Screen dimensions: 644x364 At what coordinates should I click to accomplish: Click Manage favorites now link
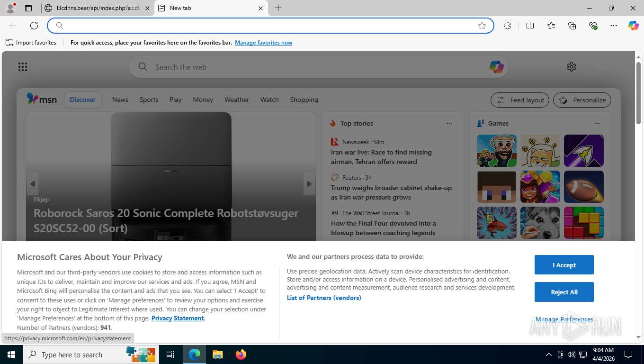pos(263,43)
